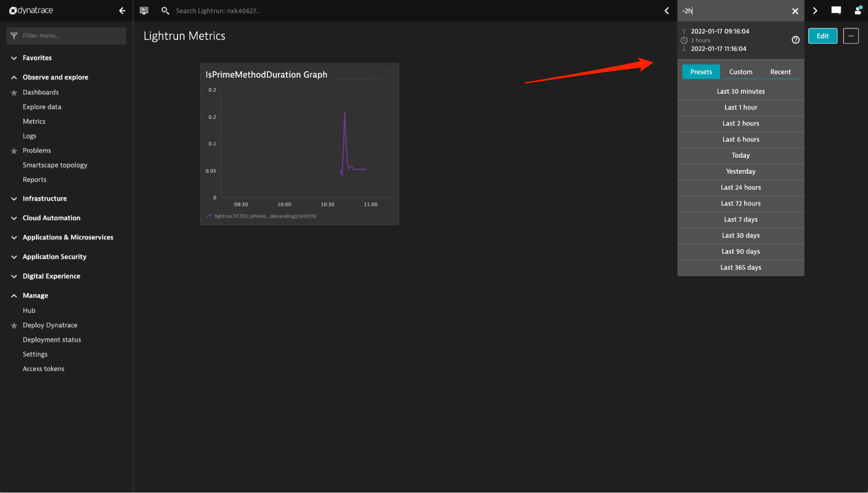Screen dimensions: 868x493
Task: Toggle the Problems favorite star
Action: click(14, 151)
